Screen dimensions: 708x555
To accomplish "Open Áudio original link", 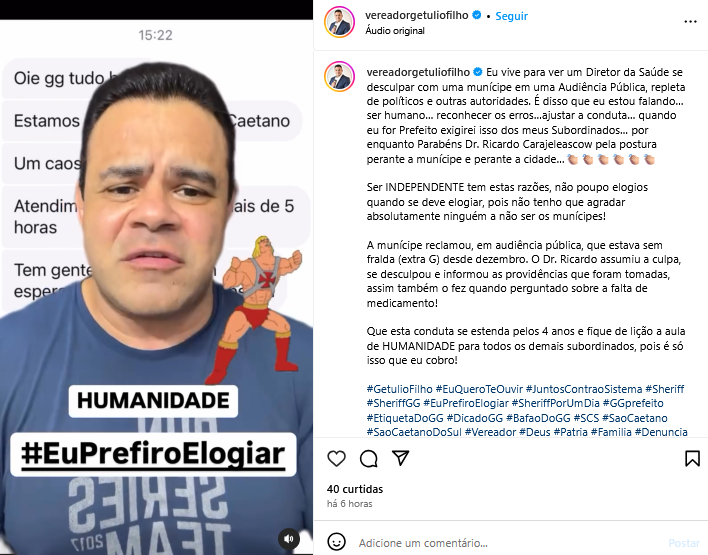I will [x=395, y=31].
